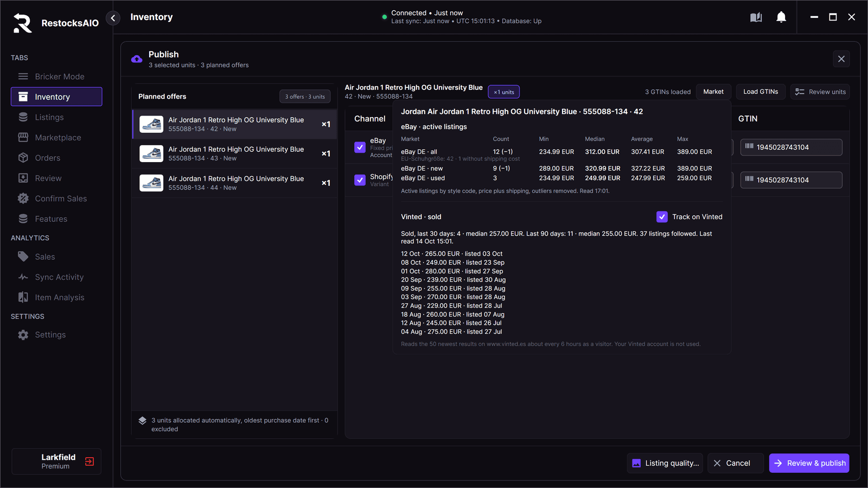Uncheck the eBay channel checkbox
This screenshot has height=488, width=868.
[x=360, y=147]
